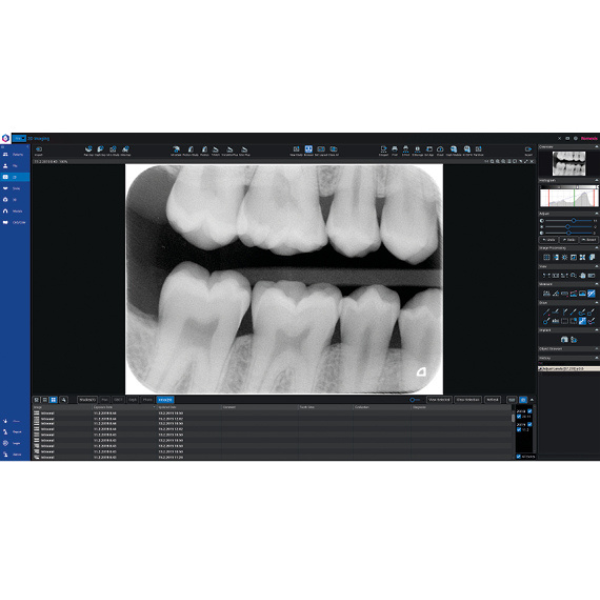Toggle the top checkbox beside the image list
This screenshot has height=600, width=600.
tap(529, 410)
